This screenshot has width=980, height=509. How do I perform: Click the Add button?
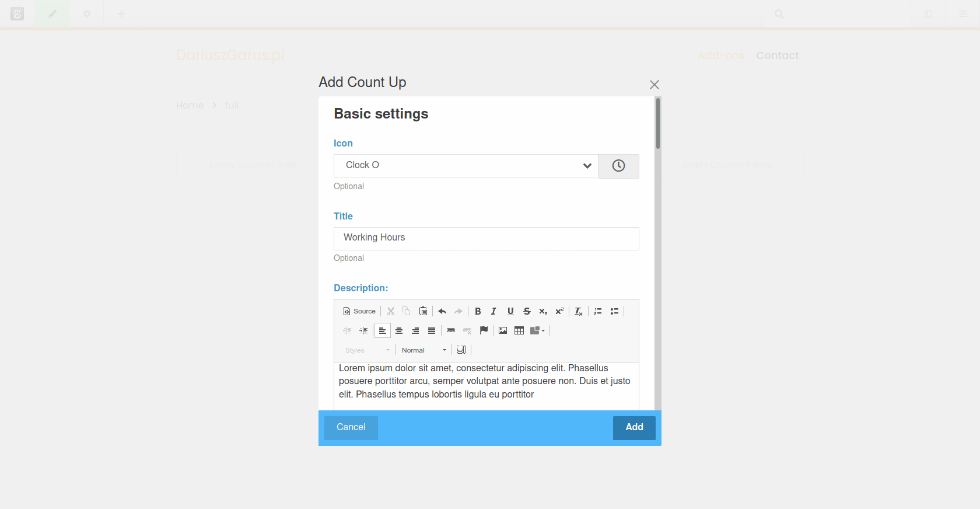[x=634, y=428]
